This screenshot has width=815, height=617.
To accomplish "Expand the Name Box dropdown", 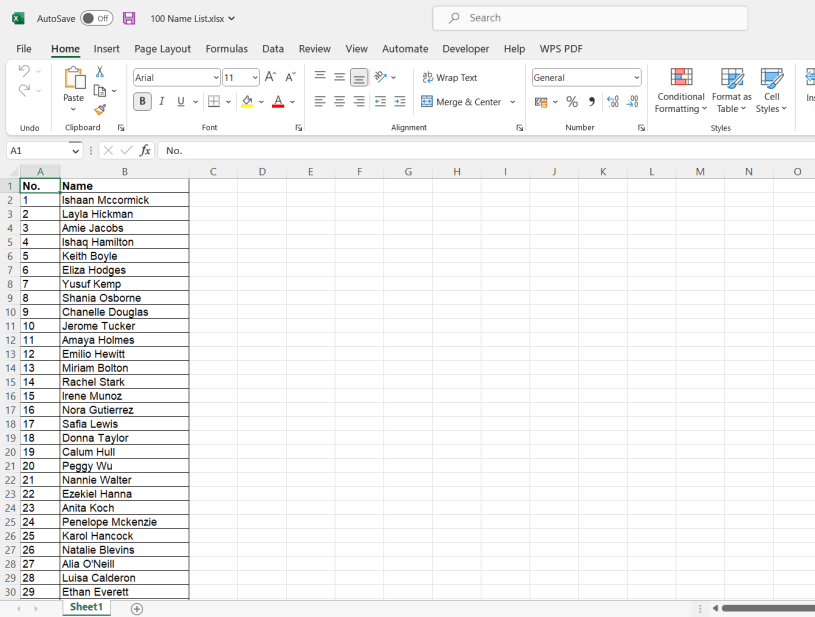I will tap(76, 151).
